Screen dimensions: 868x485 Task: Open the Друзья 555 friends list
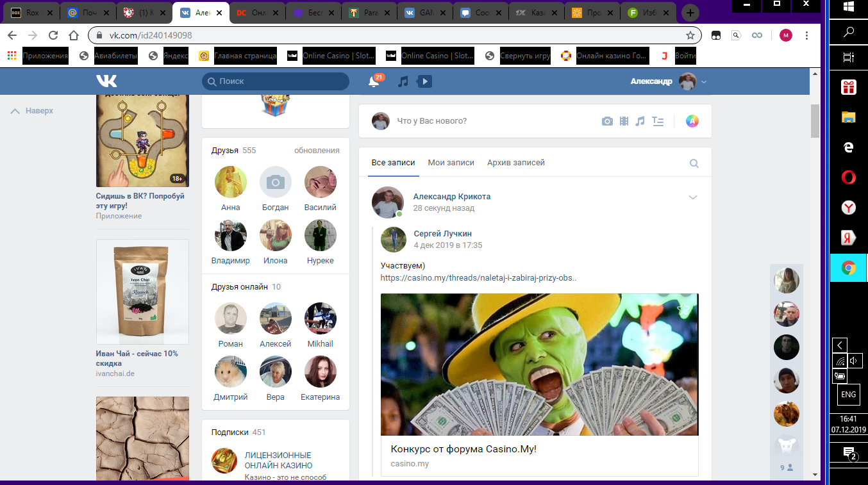[x=231, y=150]
